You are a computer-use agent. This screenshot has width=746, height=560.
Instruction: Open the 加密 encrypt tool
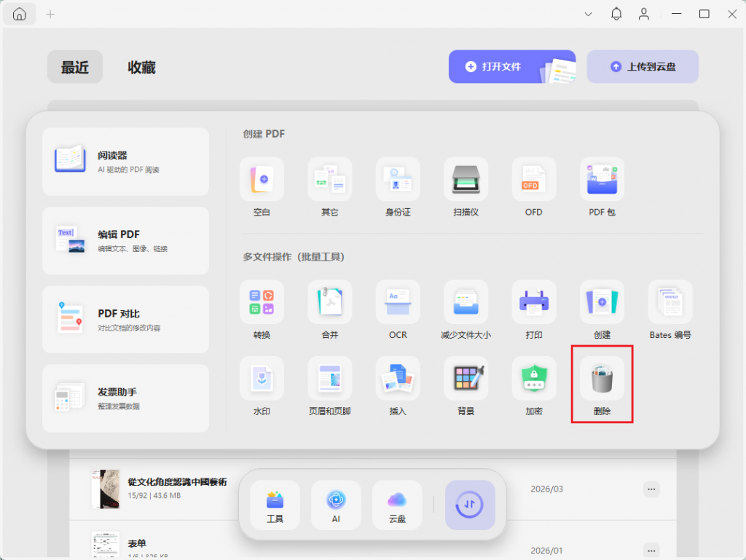coord(534,379)
